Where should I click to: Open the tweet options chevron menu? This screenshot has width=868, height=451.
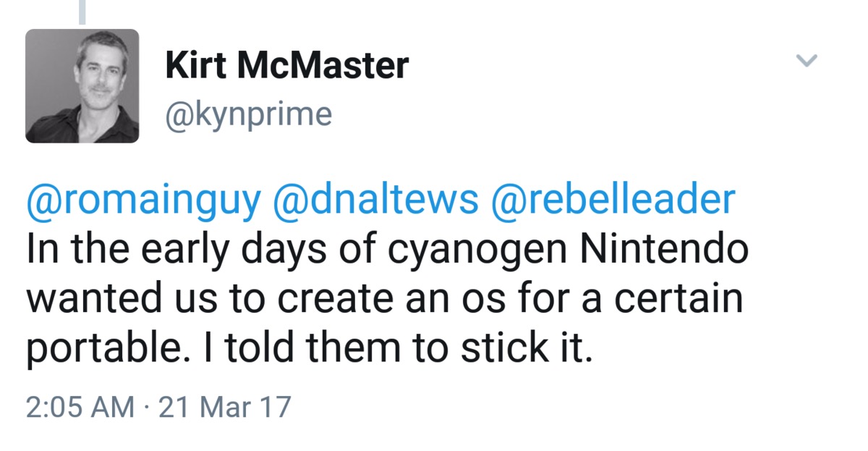[x=807, y=61]
